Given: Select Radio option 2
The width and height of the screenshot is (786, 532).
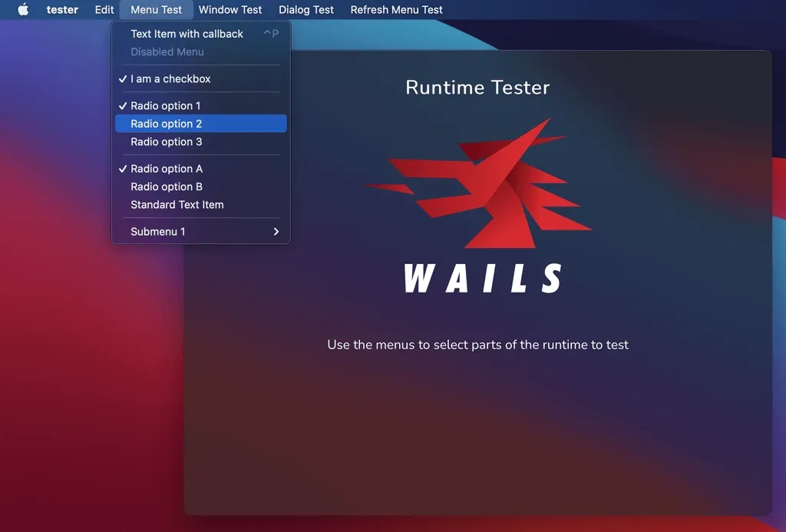Looking at the screenshot, I should tap(166, 123).
